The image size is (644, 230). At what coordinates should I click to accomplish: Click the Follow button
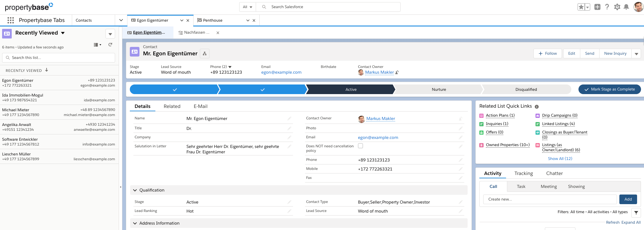[x=548, y=54]
